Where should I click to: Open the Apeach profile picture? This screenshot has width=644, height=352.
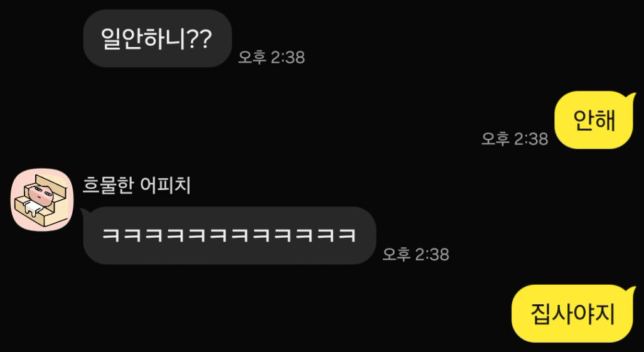coord(42,200)
